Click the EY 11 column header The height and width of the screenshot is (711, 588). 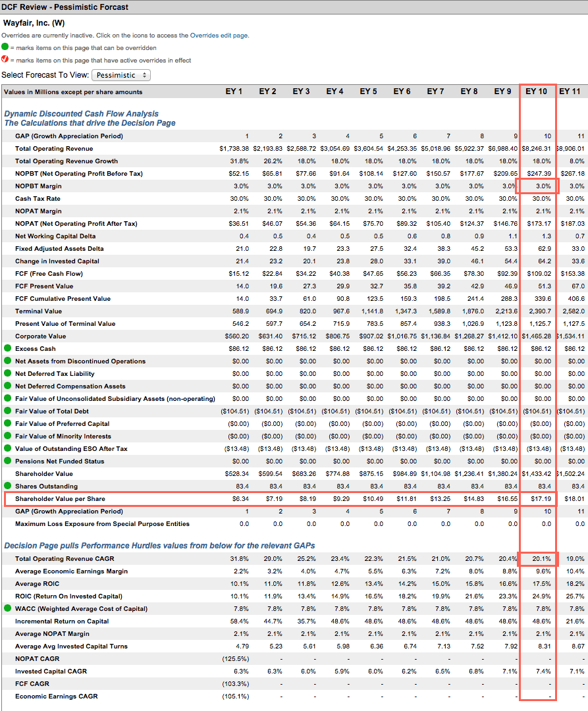point(570,92)
